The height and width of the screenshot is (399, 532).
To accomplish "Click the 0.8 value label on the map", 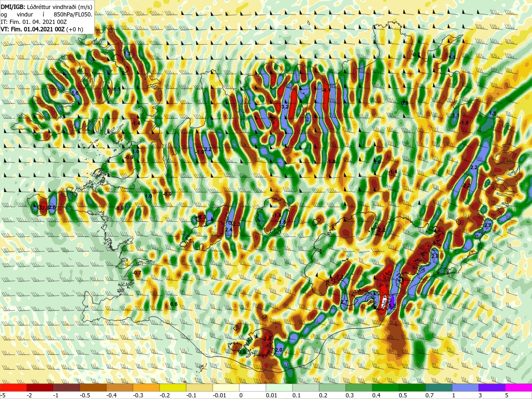I will [x=405, y=103].
